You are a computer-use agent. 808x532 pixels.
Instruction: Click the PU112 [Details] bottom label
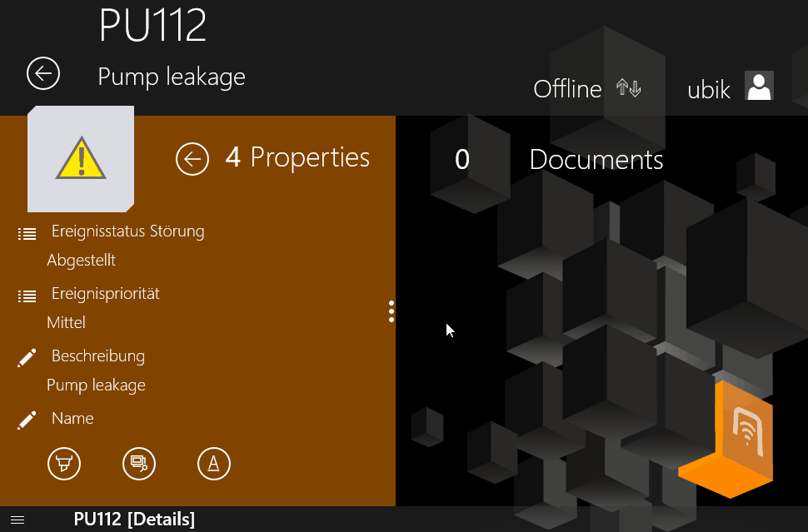[x=134, y=520]
